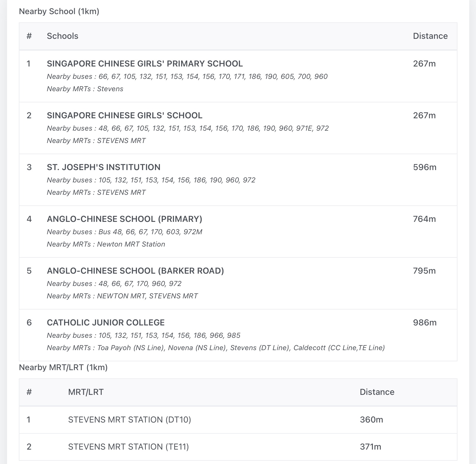
Task: Click Singapore Chinese Girls' Primary School name
Action: tap(145, 64)
